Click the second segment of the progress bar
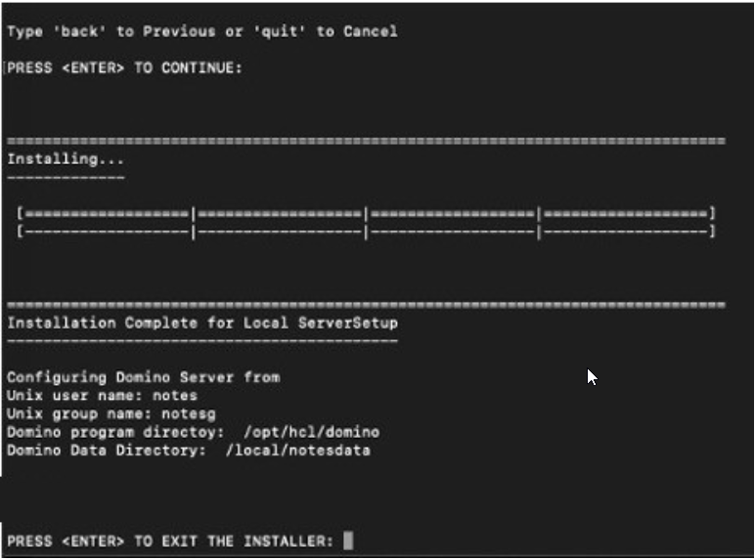This screenshot has width=755, height=560. point(279,213)
